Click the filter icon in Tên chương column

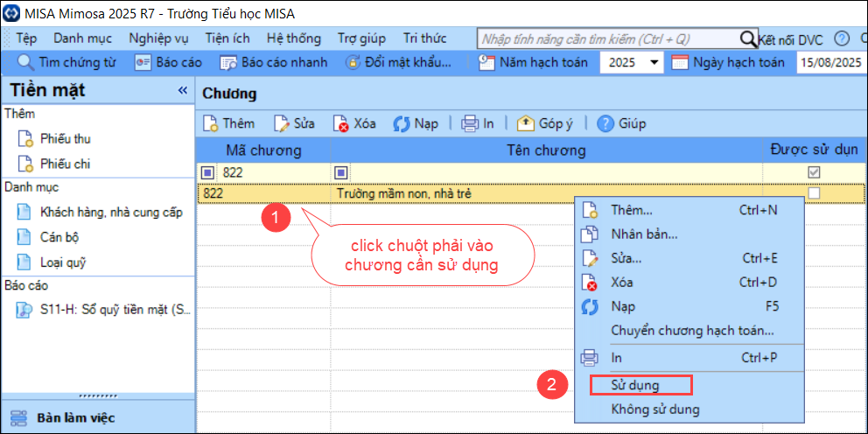click(340, 173)
